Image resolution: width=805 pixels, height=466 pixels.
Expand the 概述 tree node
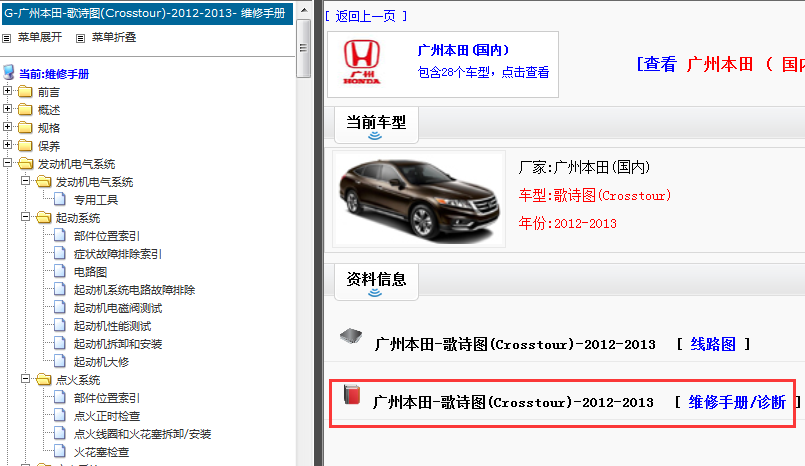point(7,109)
